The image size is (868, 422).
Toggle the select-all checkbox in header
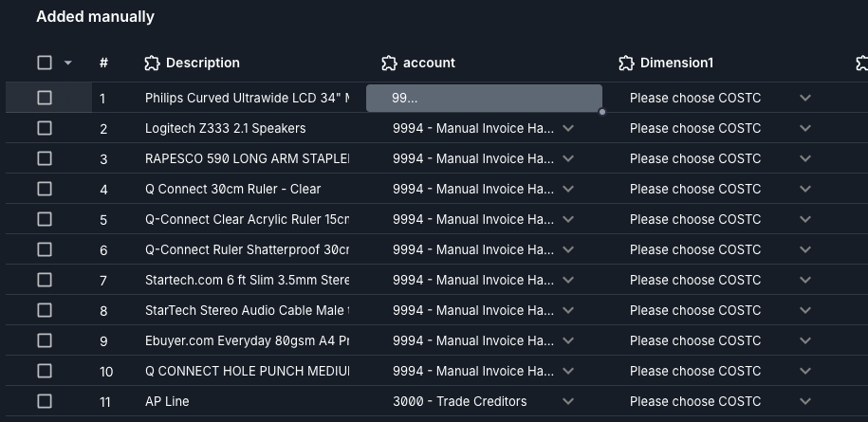[45, 63]
